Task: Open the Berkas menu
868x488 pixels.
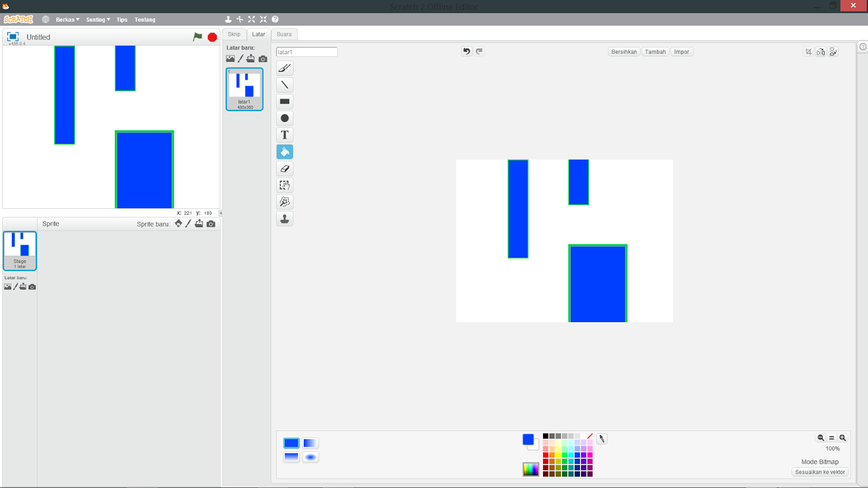Action: (66, 20)
